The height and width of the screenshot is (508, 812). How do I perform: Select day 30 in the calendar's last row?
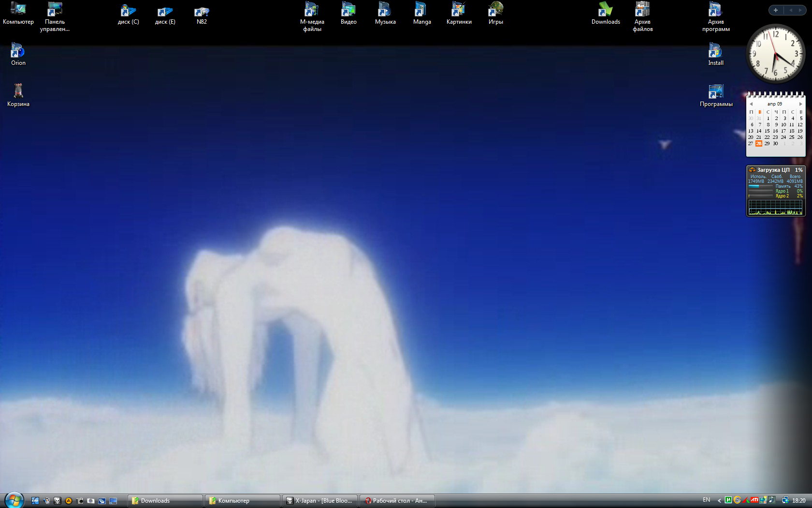775,143
